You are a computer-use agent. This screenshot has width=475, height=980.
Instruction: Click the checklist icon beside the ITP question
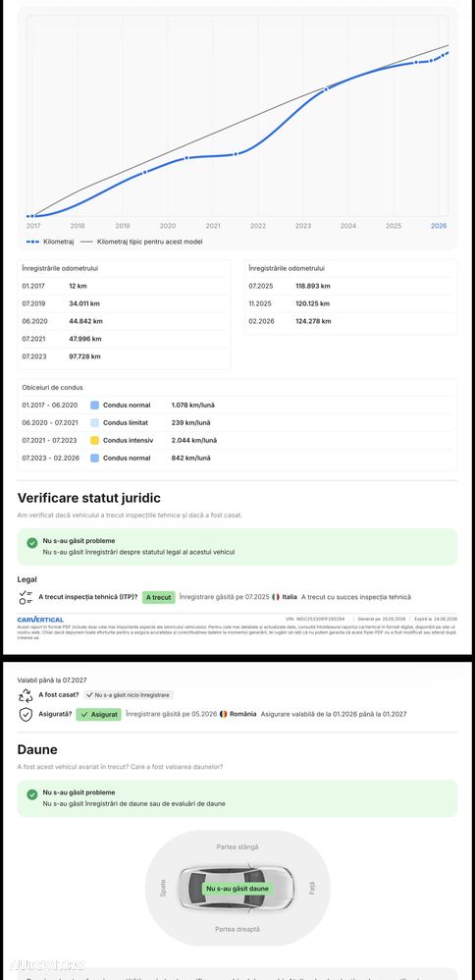26,597
